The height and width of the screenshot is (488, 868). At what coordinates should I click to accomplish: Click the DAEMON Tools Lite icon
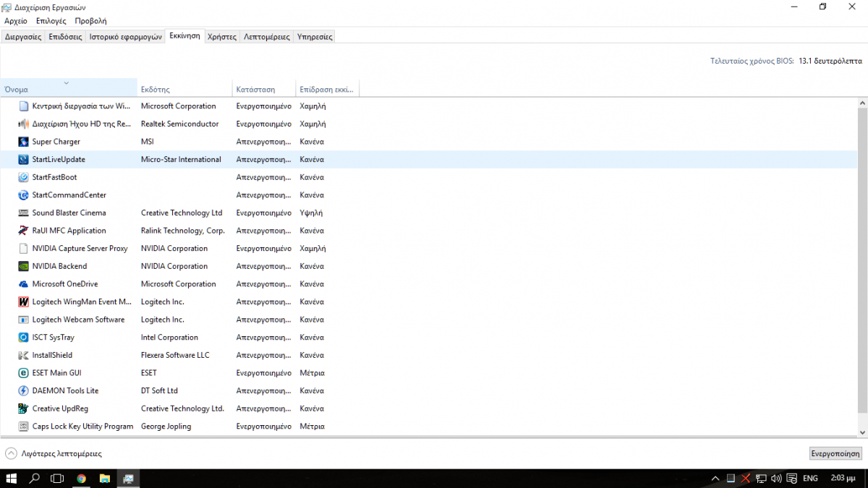[24, 390]
